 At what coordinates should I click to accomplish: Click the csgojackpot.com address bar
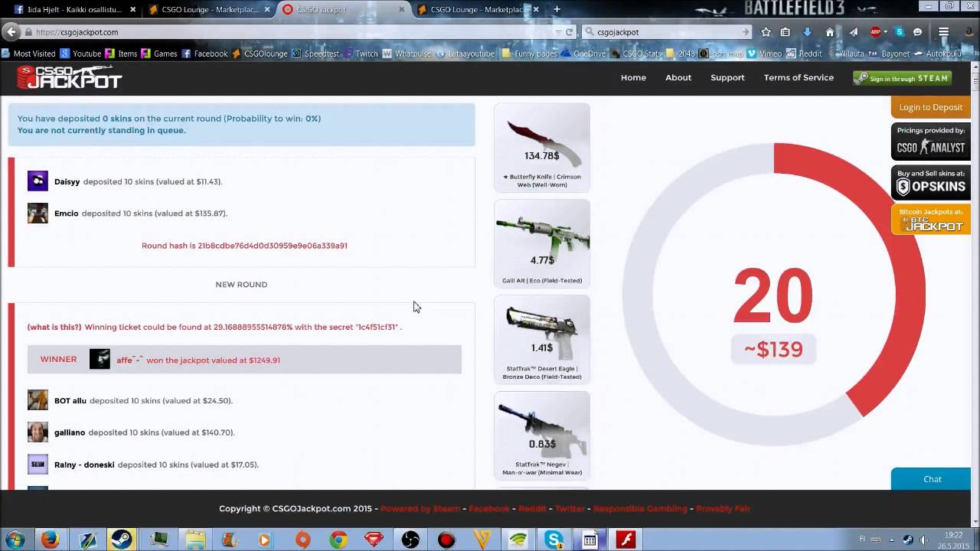click(x=291, y=32)
